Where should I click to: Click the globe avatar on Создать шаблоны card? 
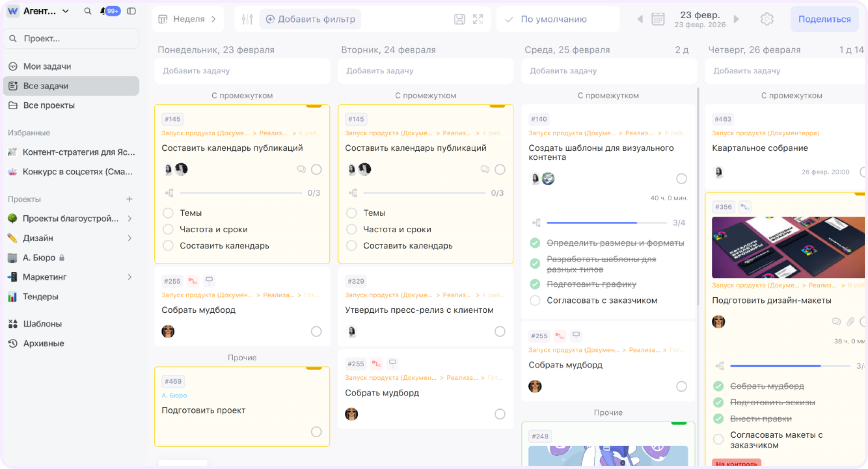[548, 178]
